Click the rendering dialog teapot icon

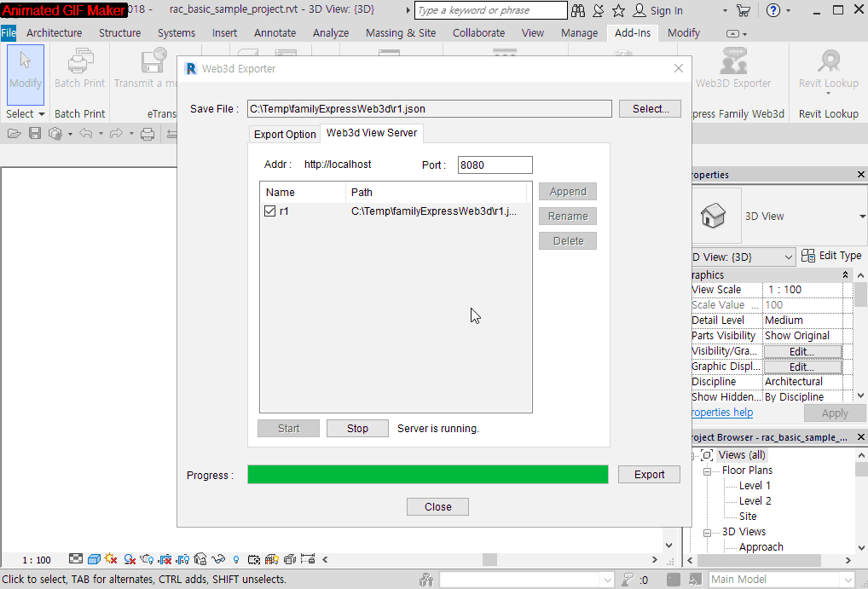point(147,559)
